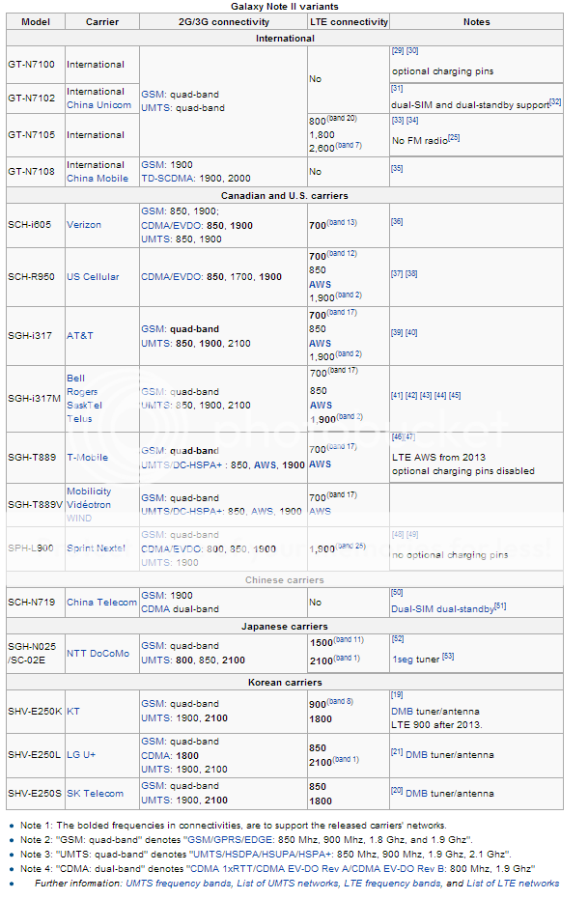Screen dimensions: 588x899
Task: Select the GT-N7100 model cell
Action: tap(36, 65)
